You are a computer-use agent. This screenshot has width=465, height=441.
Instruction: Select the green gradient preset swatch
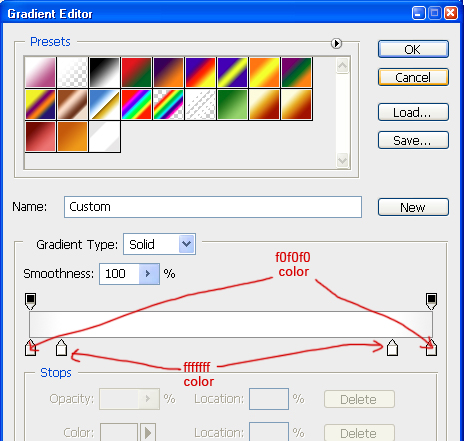click(x=232, y=104)
